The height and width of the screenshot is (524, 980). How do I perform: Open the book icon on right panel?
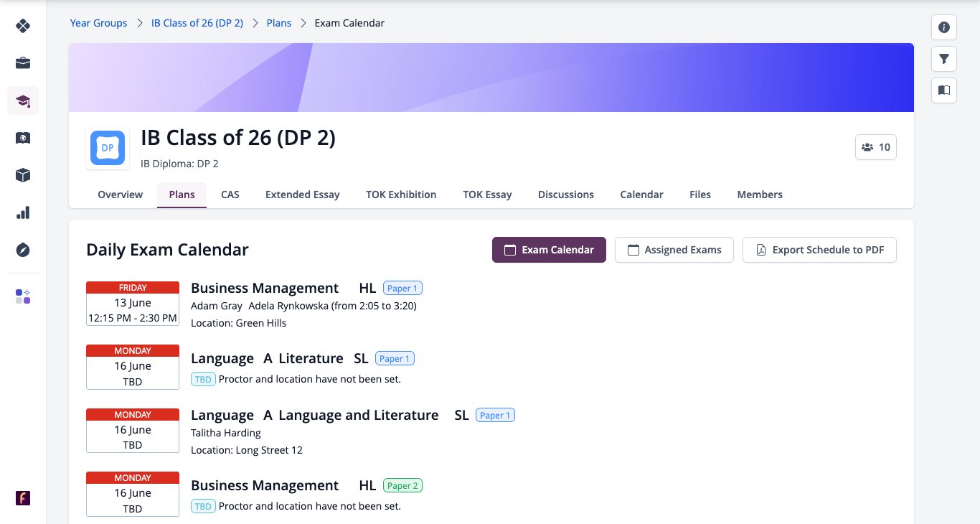coord(944,90)
